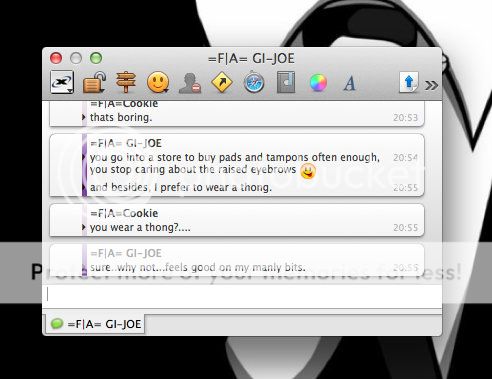This screenshot has width=492, height=379.
Task: Click the message text input field
Action: click(242, 295)
